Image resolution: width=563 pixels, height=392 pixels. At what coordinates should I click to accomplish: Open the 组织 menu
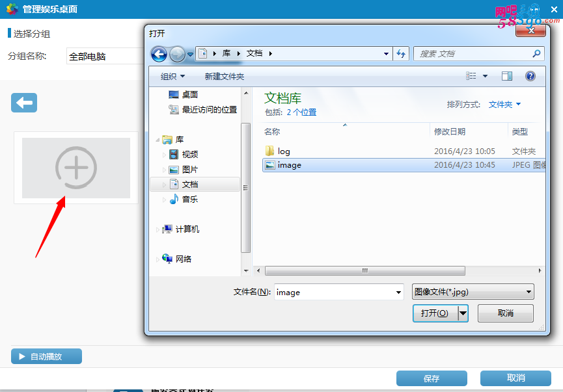point(172,77)
